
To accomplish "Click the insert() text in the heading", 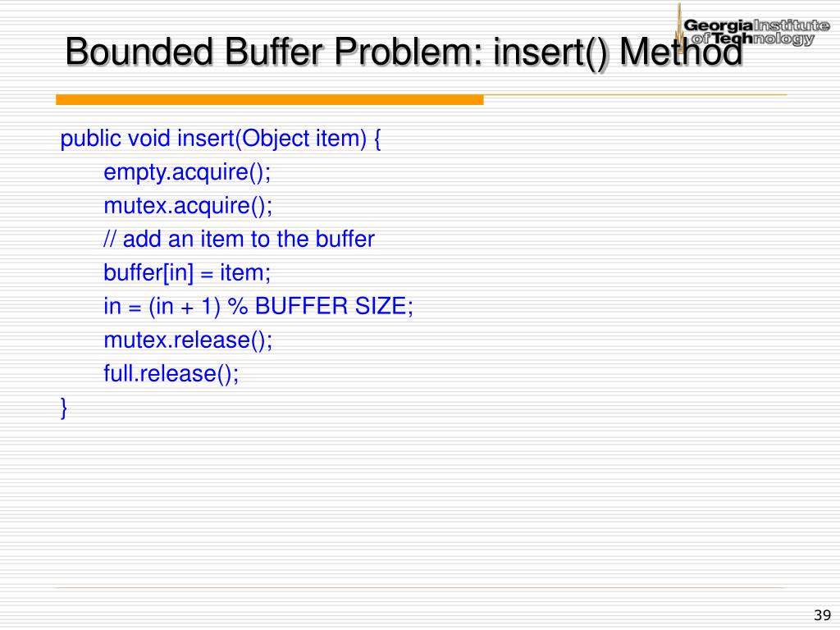I will click(550, 53).
